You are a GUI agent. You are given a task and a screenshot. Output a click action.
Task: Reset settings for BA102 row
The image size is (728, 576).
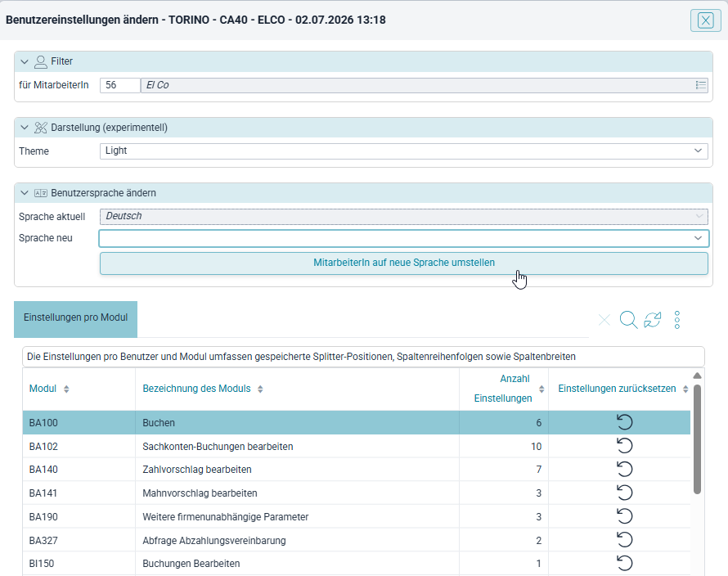click(x=624, y=446)
